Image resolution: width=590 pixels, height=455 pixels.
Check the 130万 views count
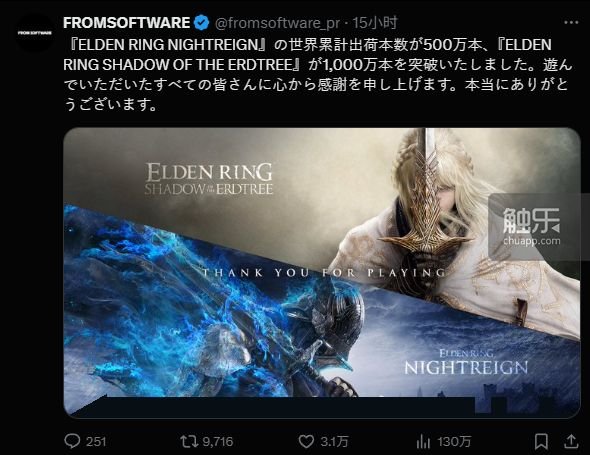[x=454, y=441]
